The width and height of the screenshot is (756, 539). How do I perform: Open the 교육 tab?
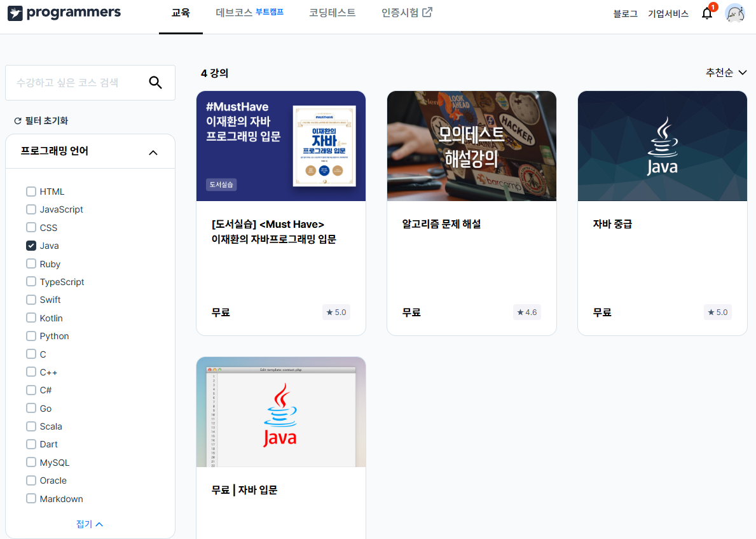(x=181, y=13)
